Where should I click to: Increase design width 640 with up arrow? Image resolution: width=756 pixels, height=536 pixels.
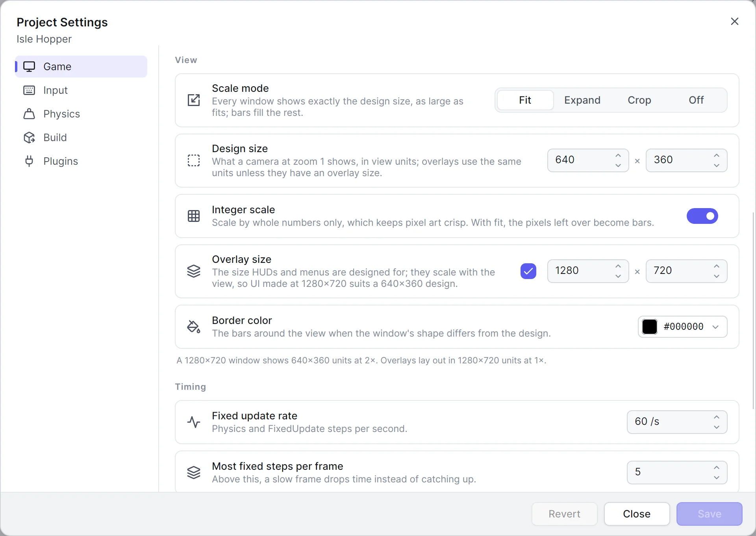(618, 156)
